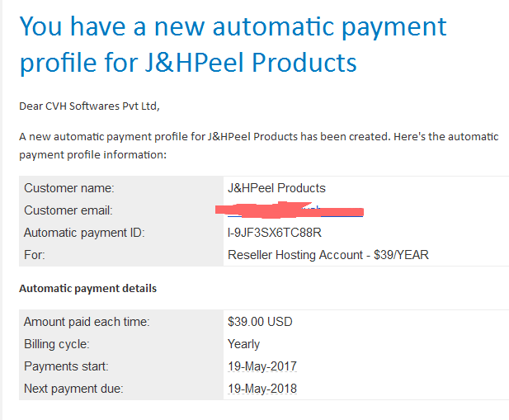This screenshot has width=509, height=420.
Task: Click the Yearly billing cycle value
Action: point(244,344)
